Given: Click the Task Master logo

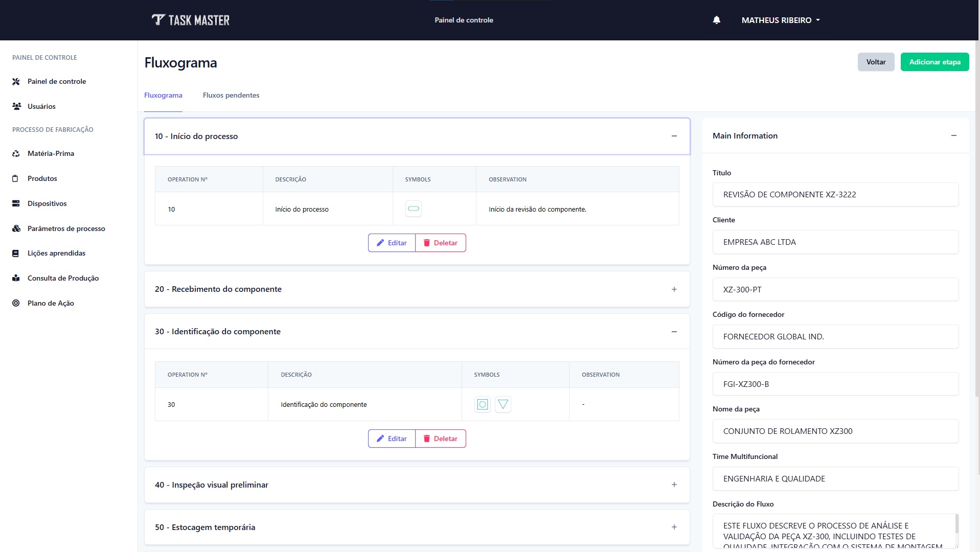Looking at the screenshot, I should click(x=191, y=20).
